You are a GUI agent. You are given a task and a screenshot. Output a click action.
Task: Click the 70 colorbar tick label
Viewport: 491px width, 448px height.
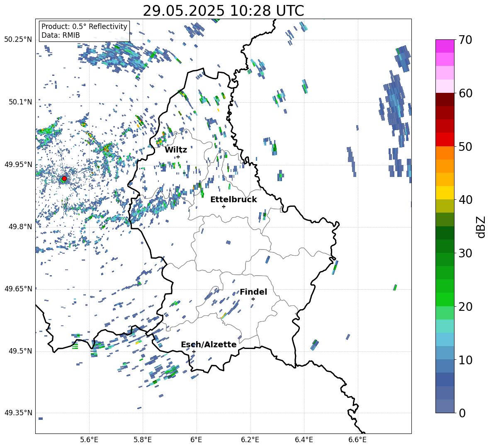click(465, 40)
